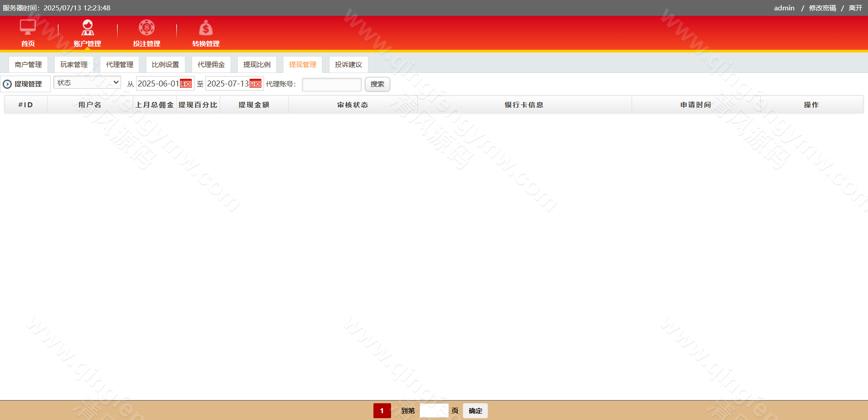This screenshot has width=868, height=420.
Task: Click the betting management chip icon
Action: point(146,28)
